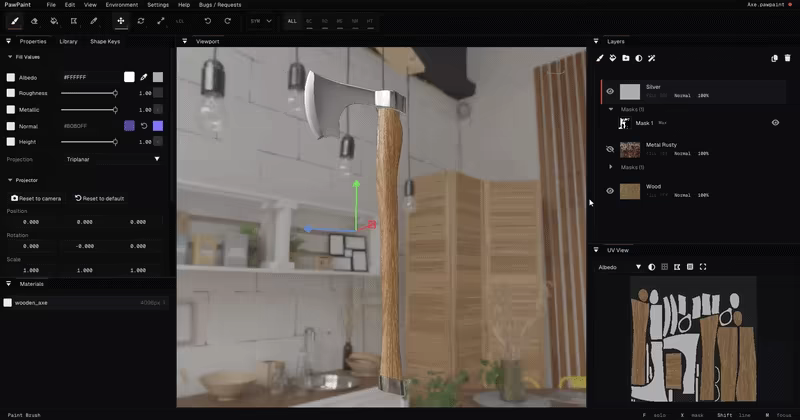This screenshot has height=420, width=800.
Task: Open the Help menu
Action: coord(184,5)
